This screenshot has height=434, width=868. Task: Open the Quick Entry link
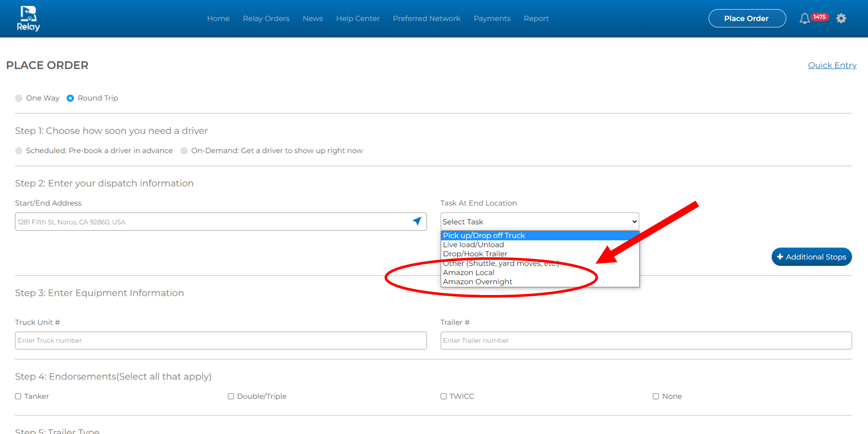pos(832,65)
